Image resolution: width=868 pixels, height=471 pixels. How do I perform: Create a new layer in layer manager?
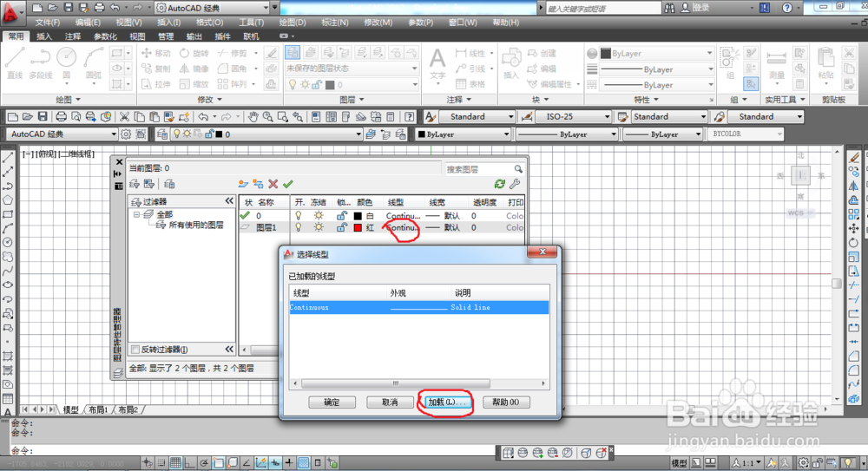pyautogui.click(x=242, y=184)
